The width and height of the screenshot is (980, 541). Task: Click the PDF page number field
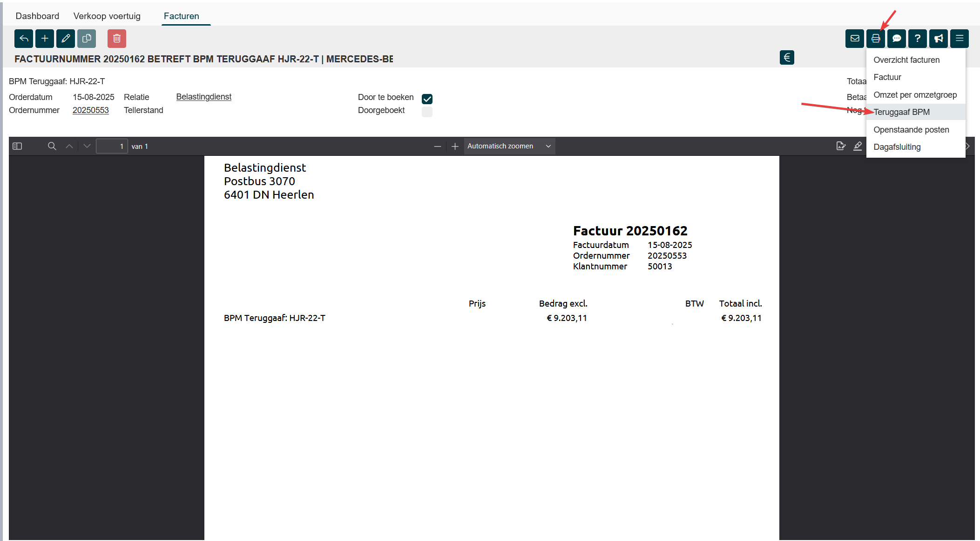112,147
